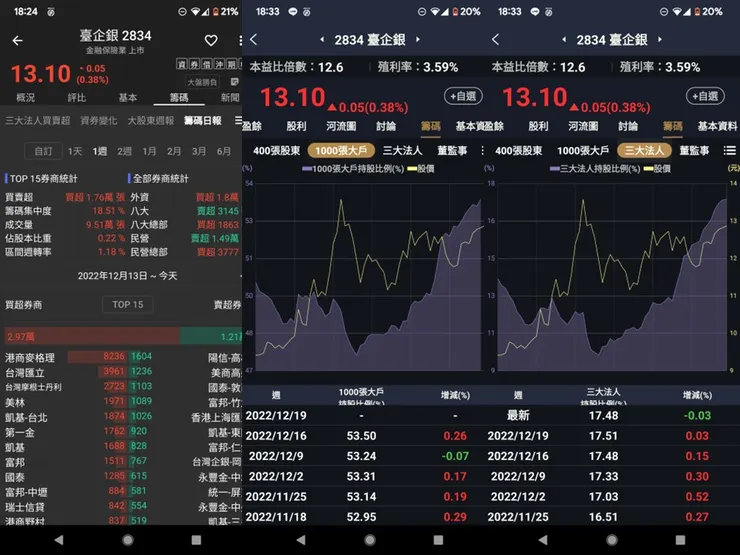This screenshot has width=740, height=555.
Task: Tap the 資 margin badge icon
Action: click(182, 64)
